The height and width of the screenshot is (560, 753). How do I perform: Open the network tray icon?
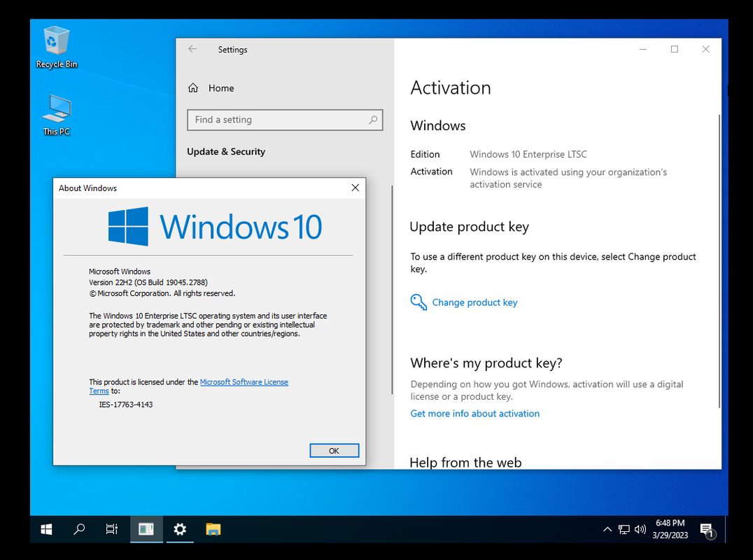coord(624,529)
